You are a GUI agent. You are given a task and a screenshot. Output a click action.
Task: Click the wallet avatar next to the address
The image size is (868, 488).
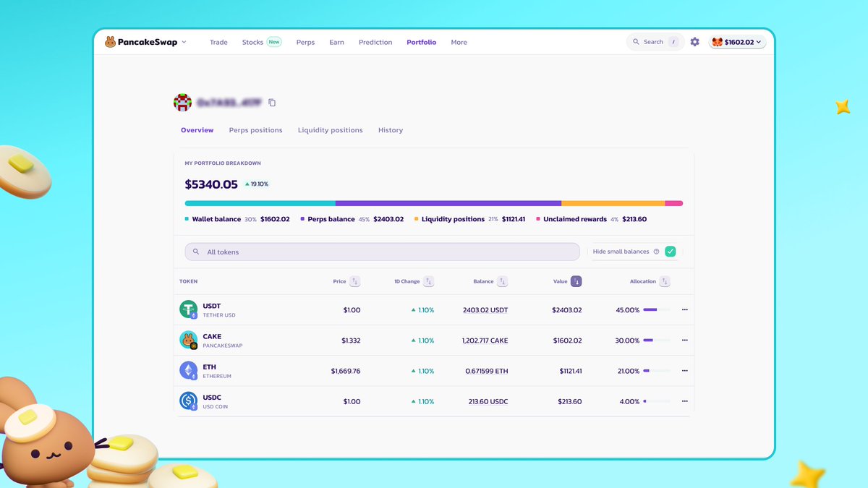[182, 102]
